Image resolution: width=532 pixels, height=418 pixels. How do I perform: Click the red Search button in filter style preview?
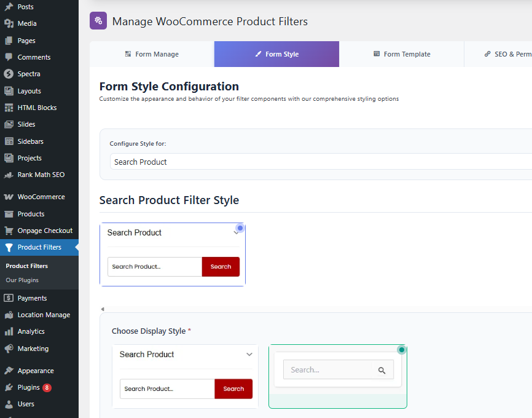click(221, 267)
